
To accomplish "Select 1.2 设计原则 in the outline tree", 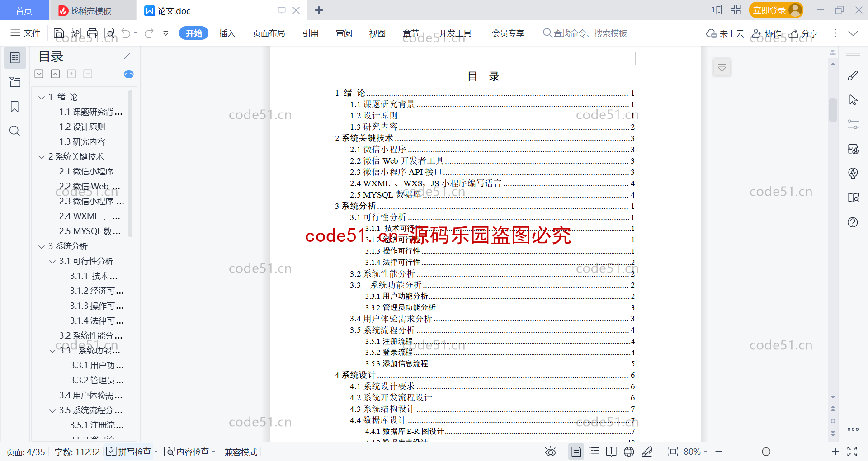I will coord(82,127).
